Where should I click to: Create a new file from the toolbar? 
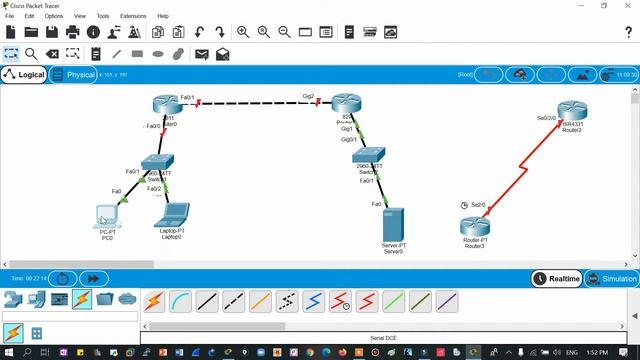pyautogui.click(x=11, y=32)
